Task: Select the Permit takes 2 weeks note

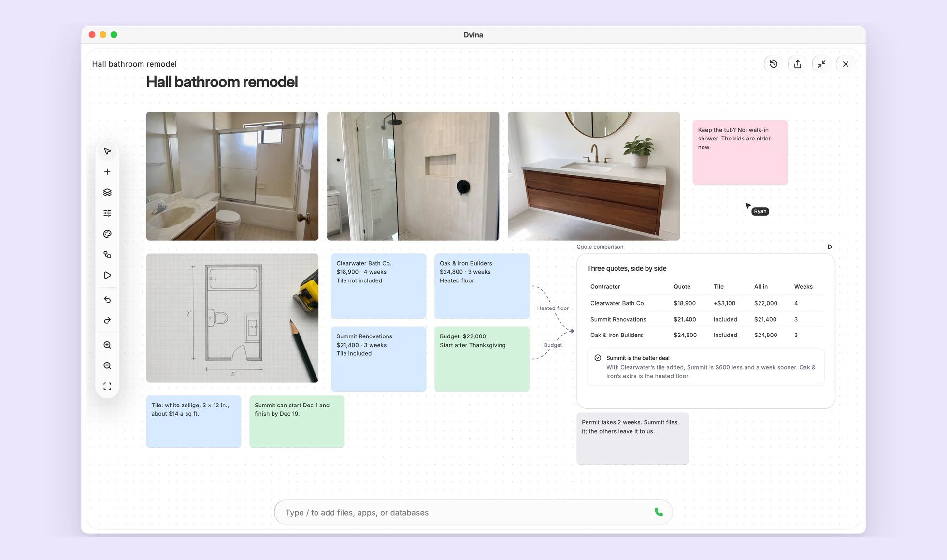Action: [632, 438]
